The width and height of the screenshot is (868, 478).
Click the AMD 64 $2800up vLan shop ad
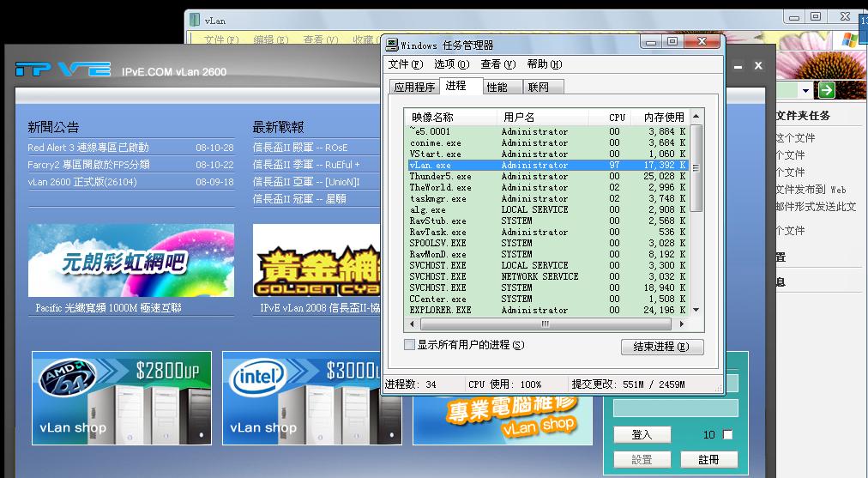(122, 397)
